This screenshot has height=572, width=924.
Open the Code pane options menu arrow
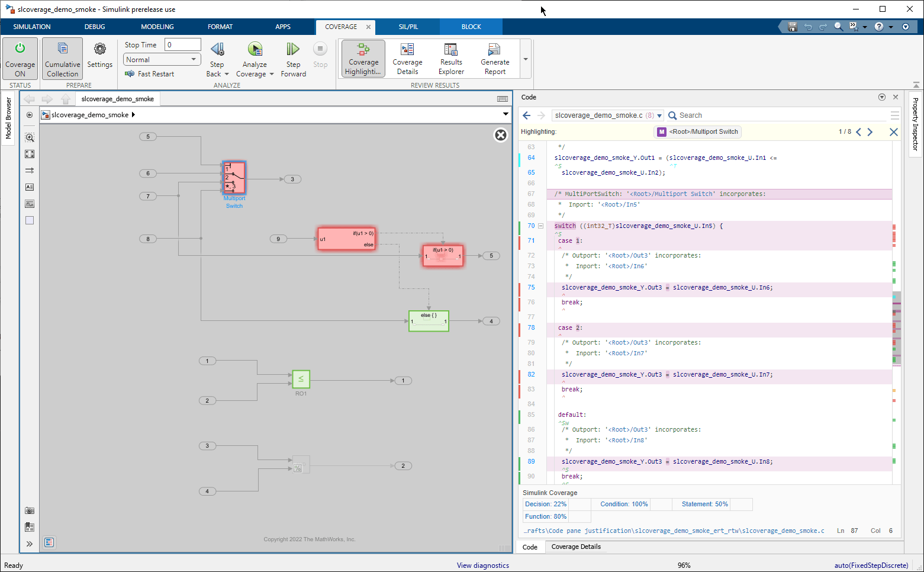882,97
